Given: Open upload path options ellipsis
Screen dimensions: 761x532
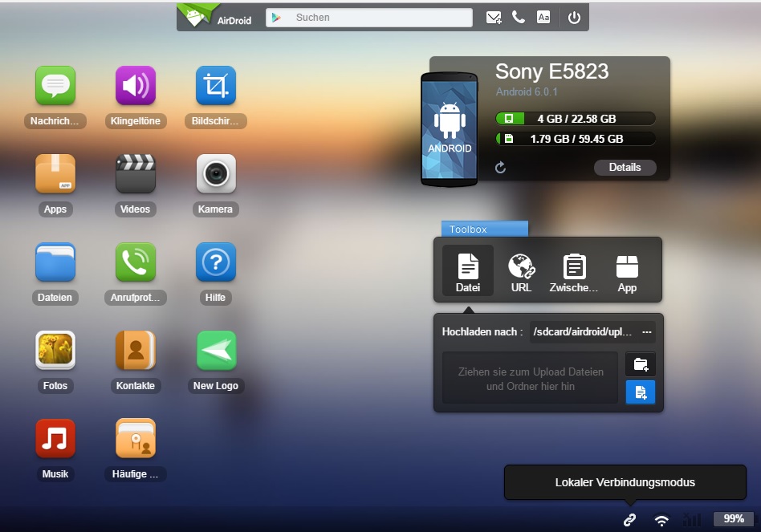Looking at the screenshot, I should tap(647, 332).
